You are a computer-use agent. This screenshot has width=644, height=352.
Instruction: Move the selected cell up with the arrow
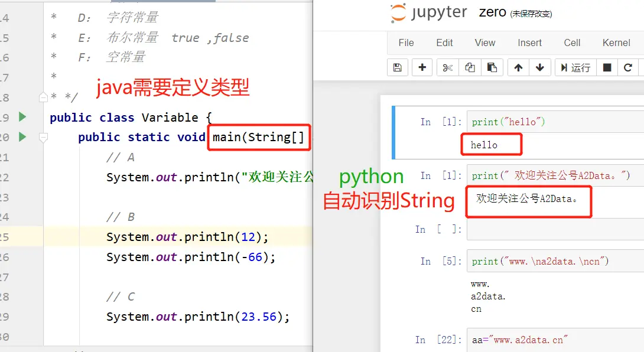click(x=518, y=67)
